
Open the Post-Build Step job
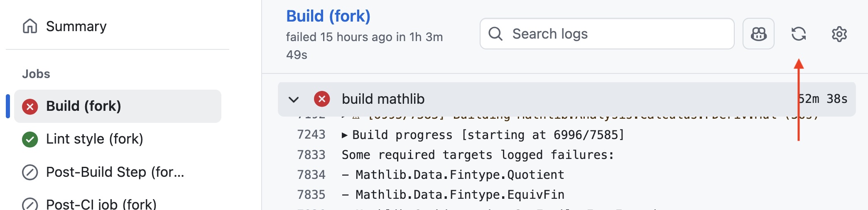coord(115,172)
